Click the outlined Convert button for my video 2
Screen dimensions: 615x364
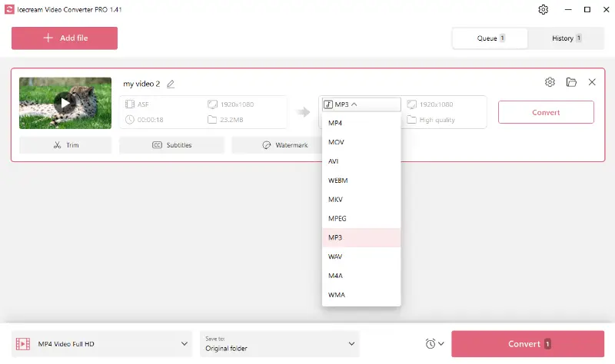coord(546,112)
